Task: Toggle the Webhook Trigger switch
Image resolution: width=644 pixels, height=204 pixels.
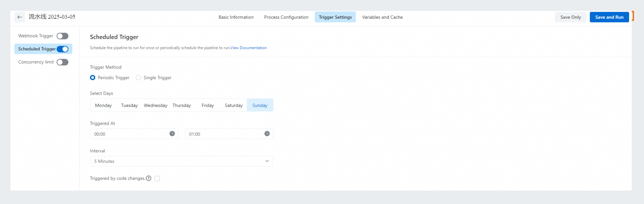Action: pyautogui.click(x=62, y=36)
